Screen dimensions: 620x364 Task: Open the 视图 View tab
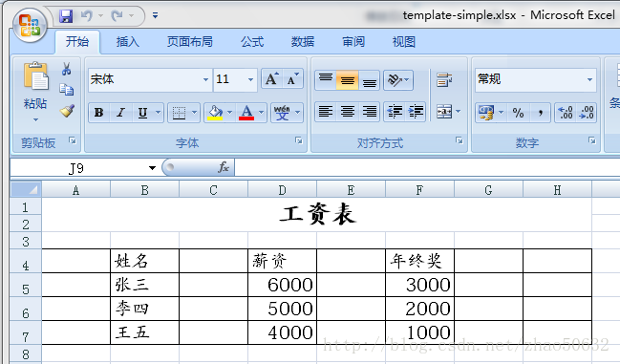(x=404, y=41)
